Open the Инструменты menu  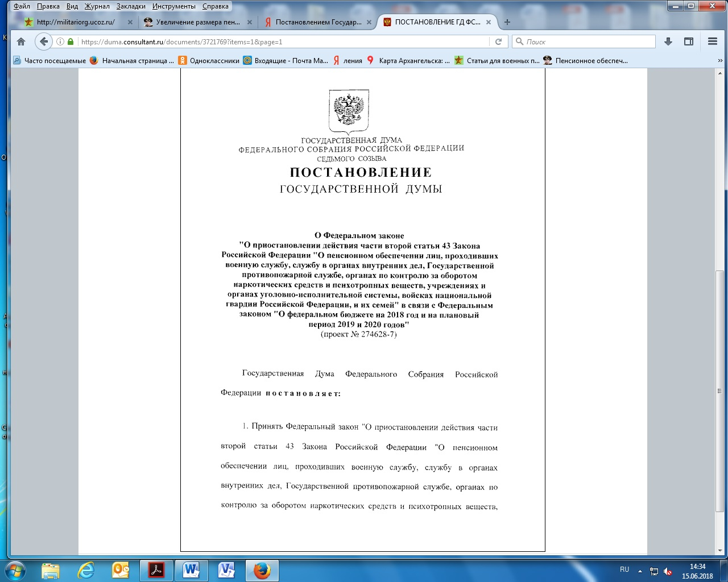[x=173, y=6]
